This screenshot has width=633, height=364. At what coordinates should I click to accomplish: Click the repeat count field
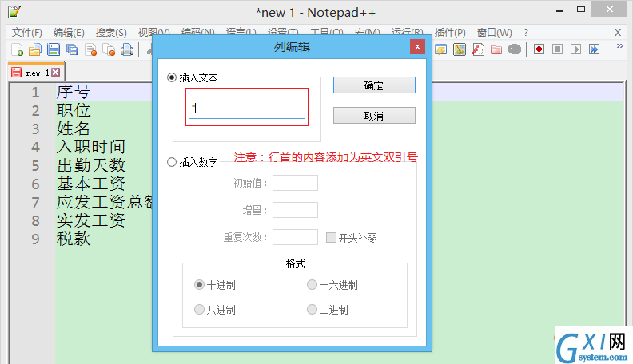(295, 237)
